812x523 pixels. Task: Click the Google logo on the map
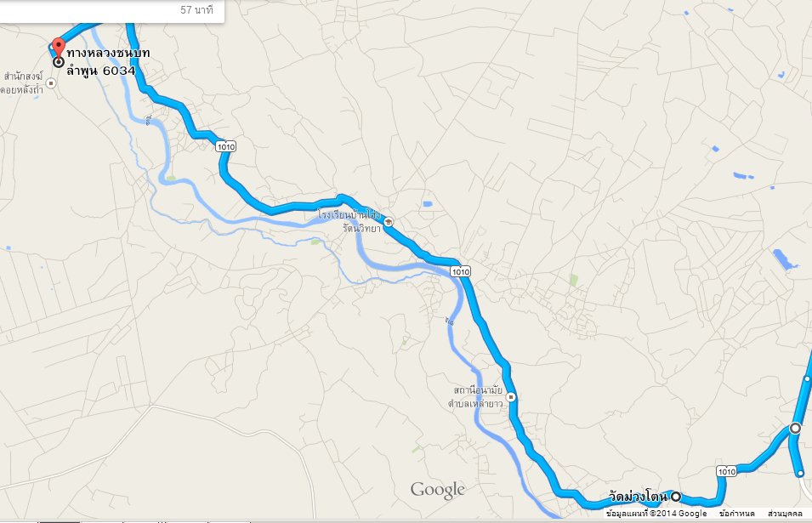(x=438, y=490)
